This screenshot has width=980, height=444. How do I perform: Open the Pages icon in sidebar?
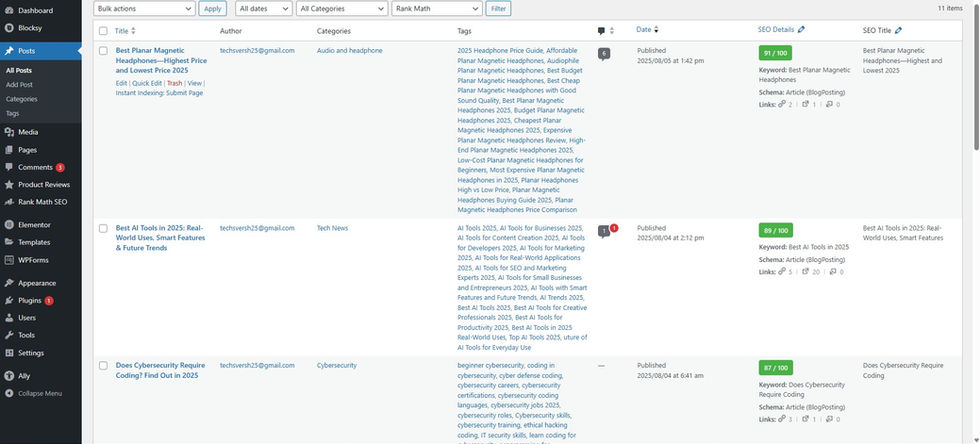click(9, 150)
